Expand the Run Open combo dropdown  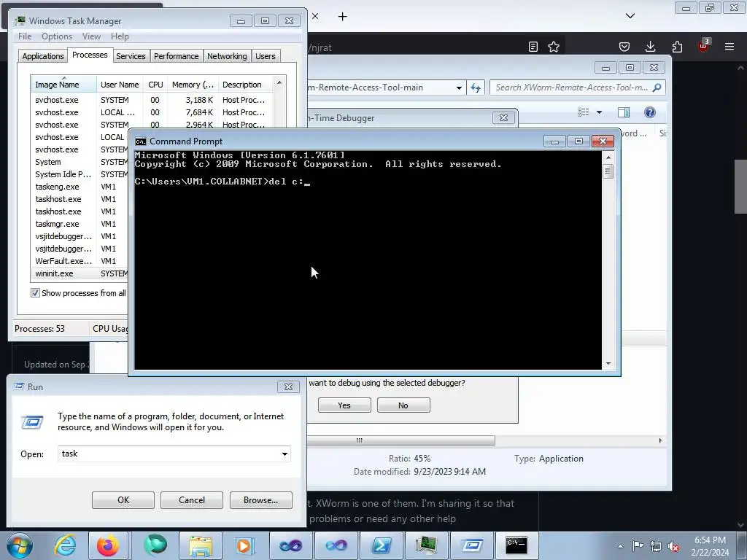[x=285, y=454]
